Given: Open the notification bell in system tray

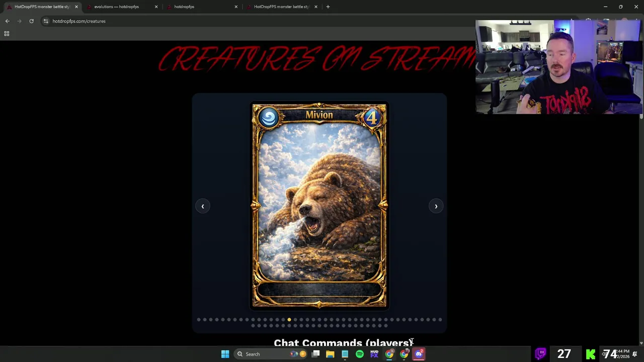Looking at the screenshot, I should [635, 354].
